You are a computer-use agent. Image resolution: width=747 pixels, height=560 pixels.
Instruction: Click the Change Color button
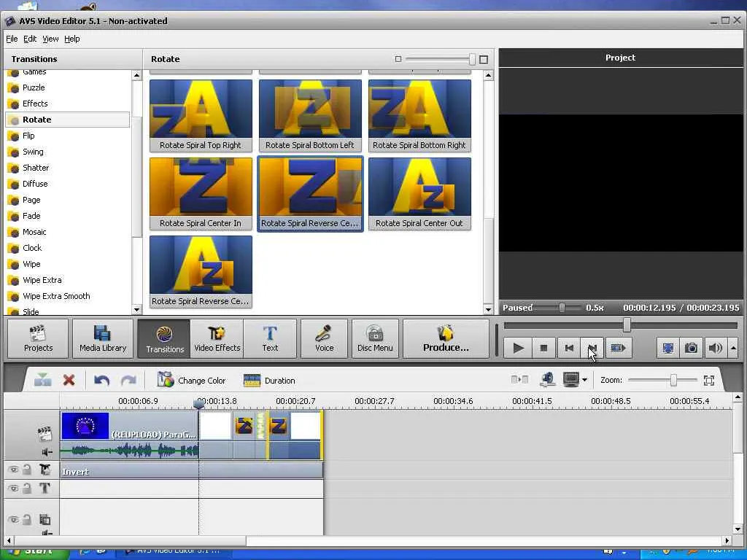(192, 380)
